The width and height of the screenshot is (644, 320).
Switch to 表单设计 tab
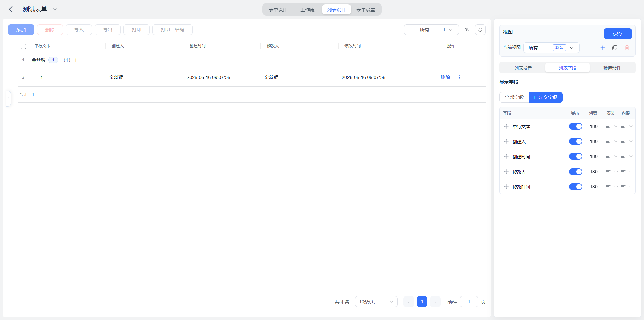click(x=278, y=10)
